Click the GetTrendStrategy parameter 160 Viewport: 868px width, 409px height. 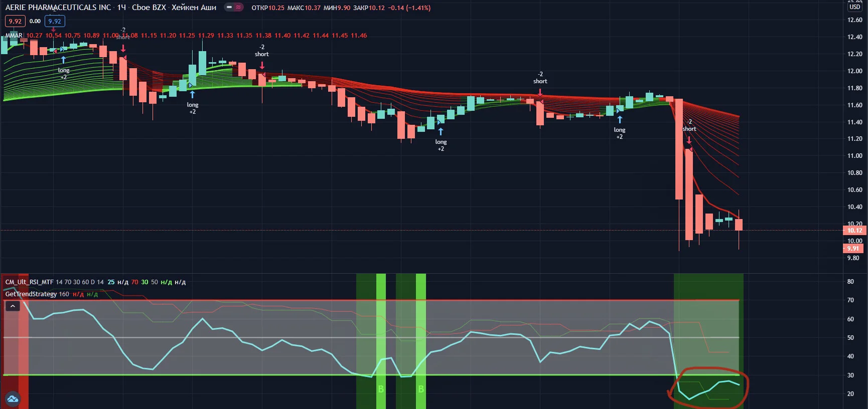(64, 294)
